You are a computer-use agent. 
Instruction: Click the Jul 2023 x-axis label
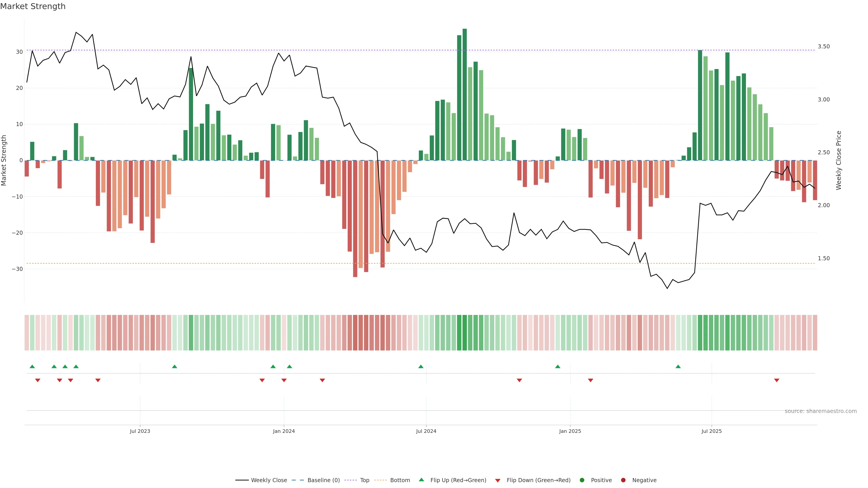[140, 431]
